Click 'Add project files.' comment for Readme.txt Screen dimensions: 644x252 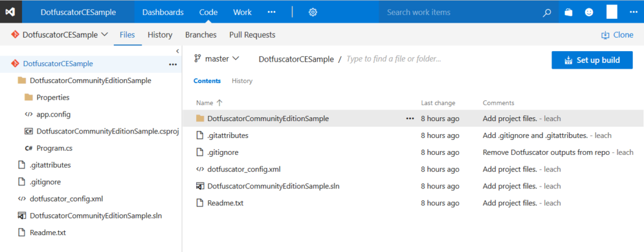click(509, 203)
